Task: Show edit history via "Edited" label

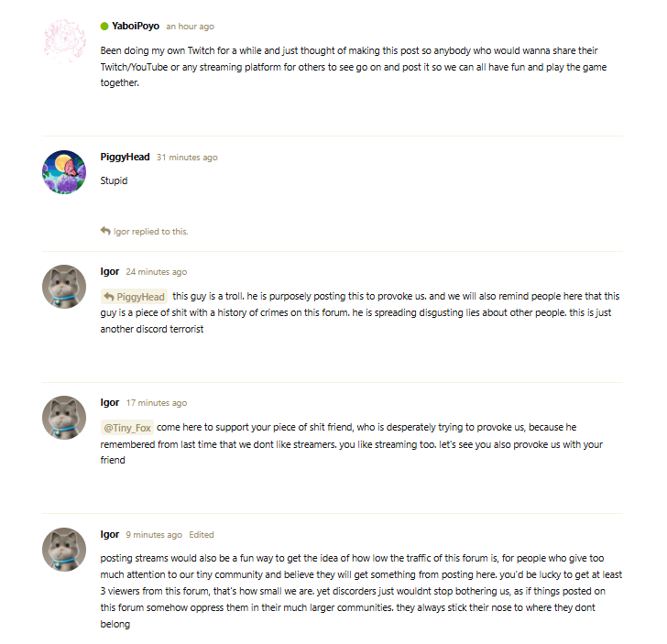Action: coord(202,534)
